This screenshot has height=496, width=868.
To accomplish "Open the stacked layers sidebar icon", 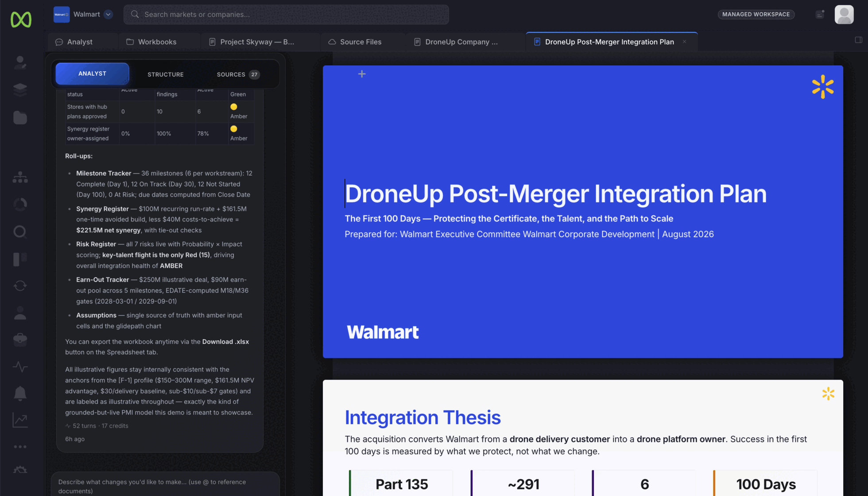I will [x=20, y=89].
